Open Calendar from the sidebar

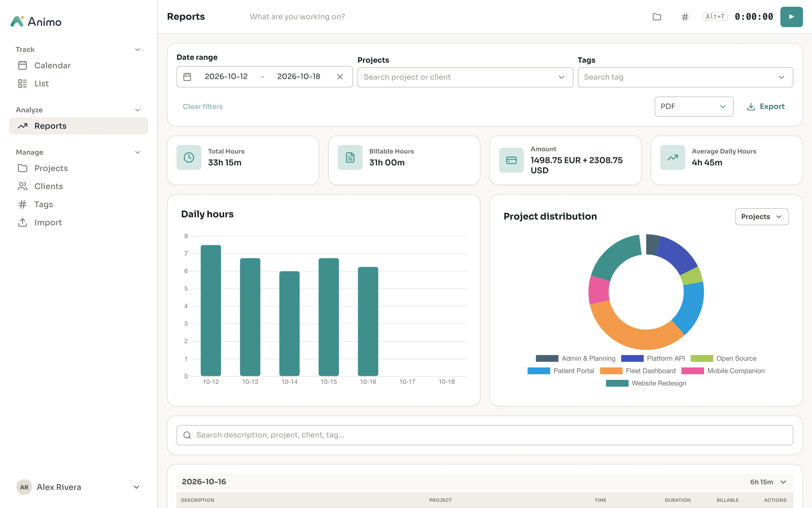pyautogui.click(x=78, y=65)
